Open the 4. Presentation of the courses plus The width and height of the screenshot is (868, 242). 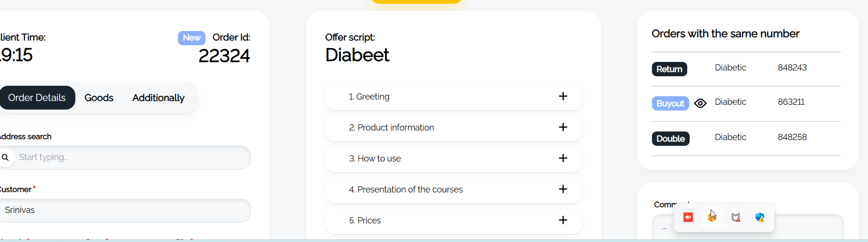tap(563, 189)
